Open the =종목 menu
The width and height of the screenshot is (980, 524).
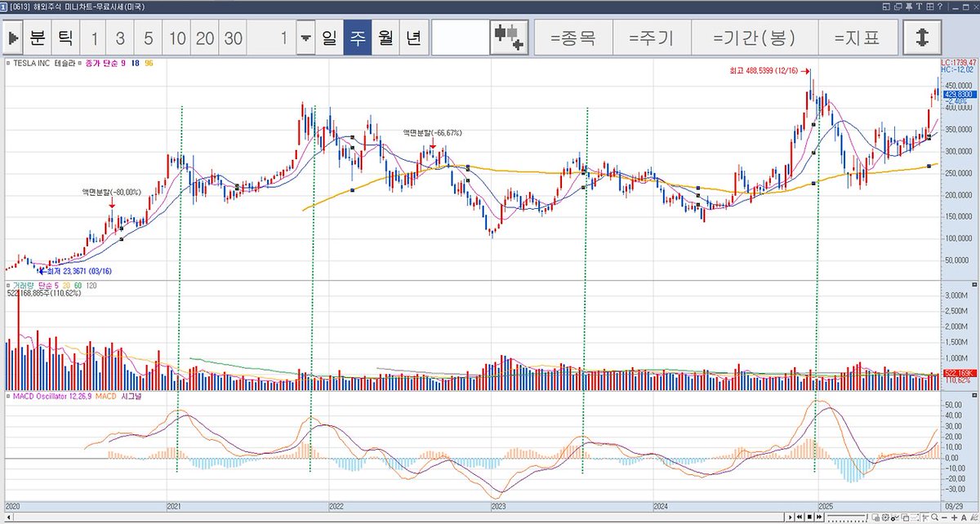[572, 38]
